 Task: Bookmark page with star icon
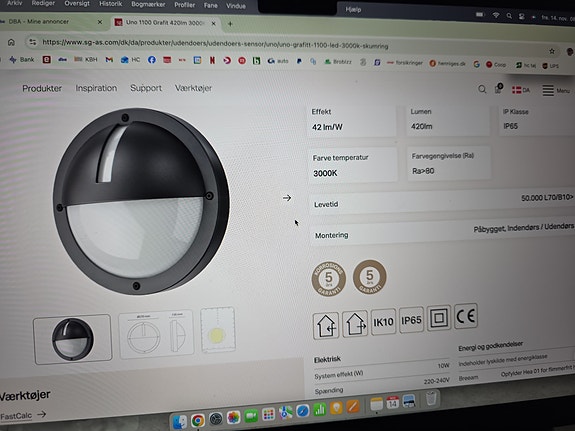click(x=552, y=51)
